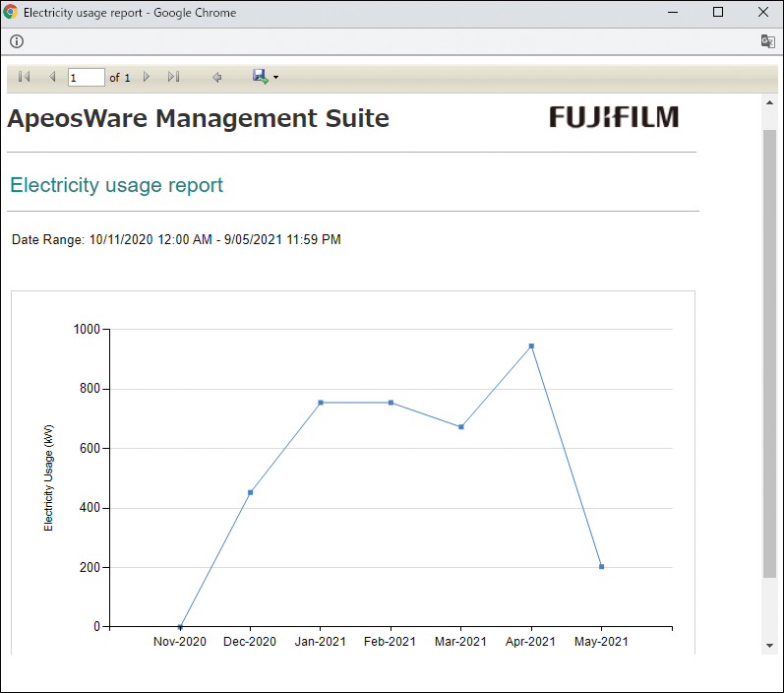Jump to the last report page
The width and height of the screenshot is (784, 693).
click(174, 77)
